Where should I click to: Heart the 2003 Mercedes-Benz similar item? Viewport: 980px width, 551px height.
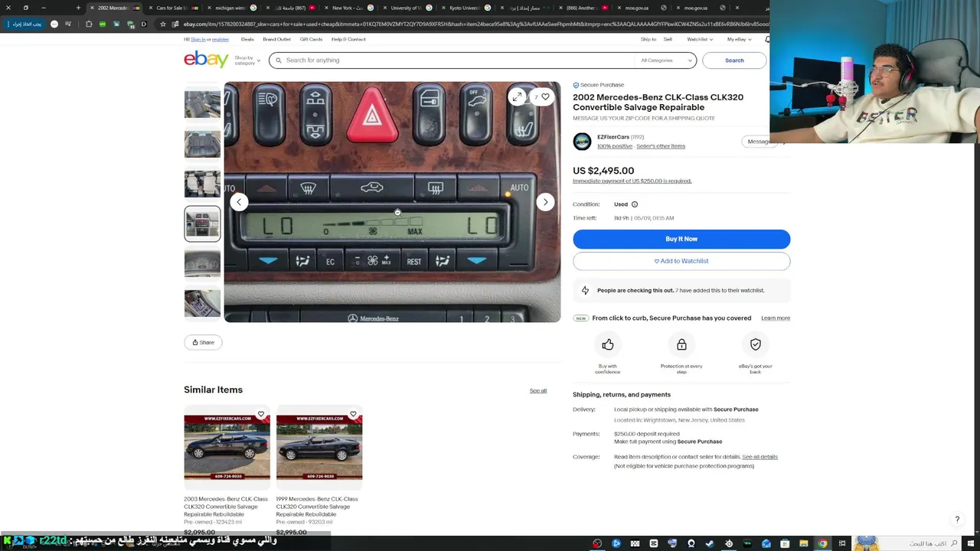click(x=261, y=414)
